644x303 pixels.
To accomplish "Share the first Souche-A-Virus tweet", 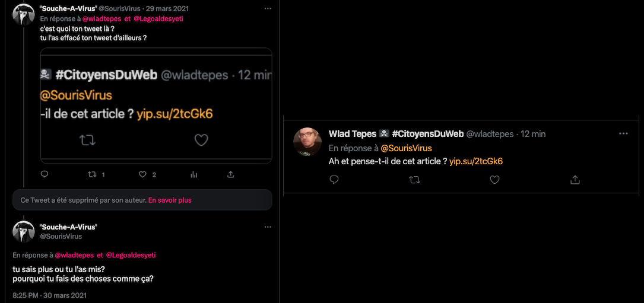I will [x=230, y=174].
